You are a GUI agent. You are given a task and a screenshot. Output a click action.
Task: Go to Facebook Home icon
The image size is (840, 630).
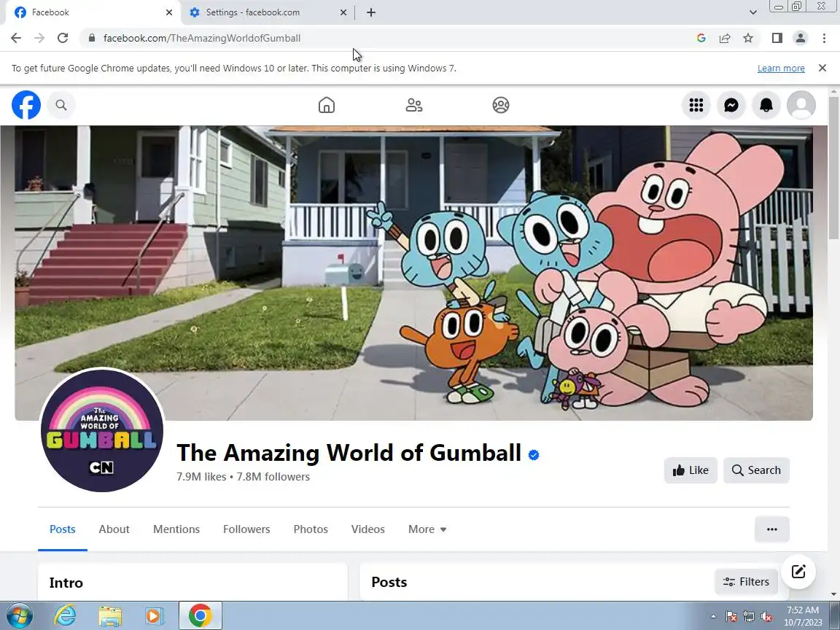[326, 105]
